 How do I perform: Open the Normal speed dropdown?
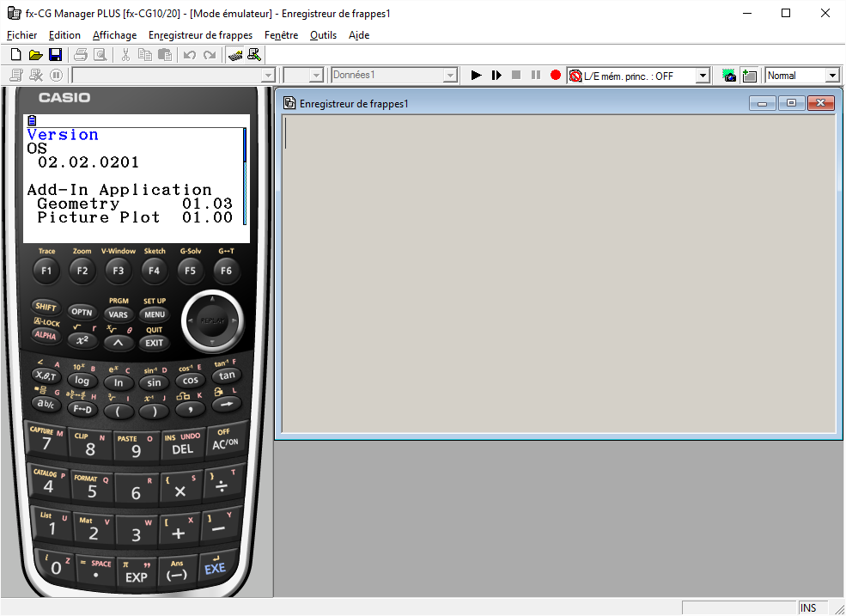[x=833, y=76]
